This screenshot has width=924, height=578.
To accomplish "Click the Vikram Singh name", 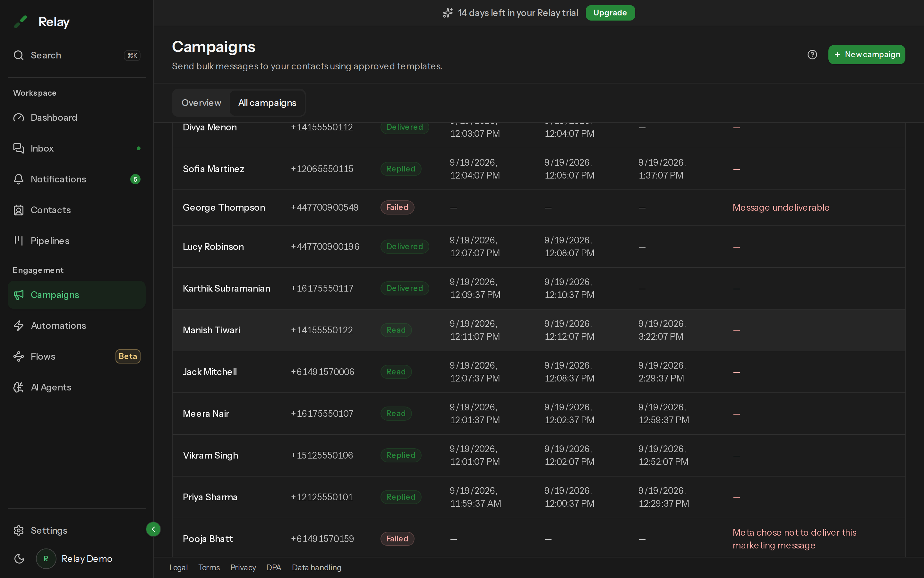I will (x=210, y=455).
